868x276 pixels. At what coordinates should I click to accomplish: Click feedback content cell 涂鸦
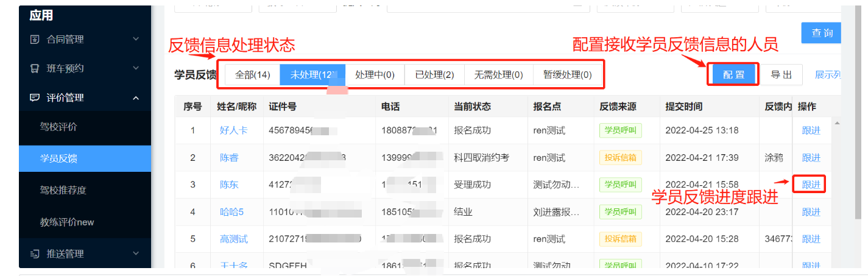774,158
